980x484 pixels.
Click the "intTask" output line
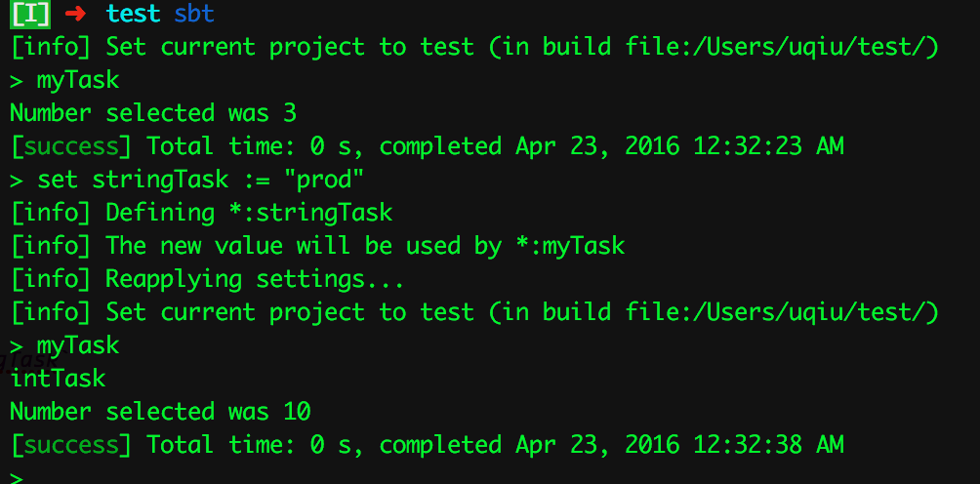coord(58,379)
